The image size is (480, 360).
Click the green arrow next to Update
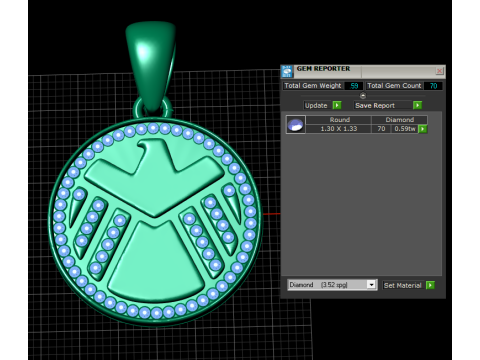[337, 105]
